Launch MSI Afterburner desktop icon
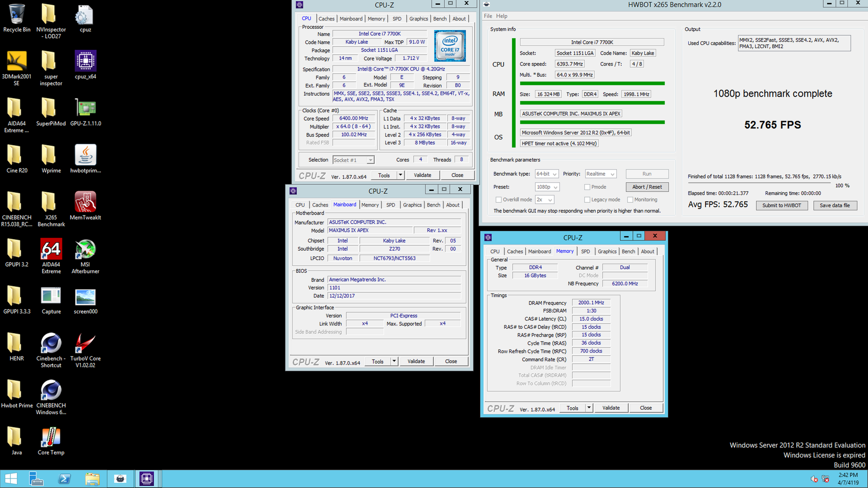The width and height of the screenshot is (868, 488). (x=85, y=256)
